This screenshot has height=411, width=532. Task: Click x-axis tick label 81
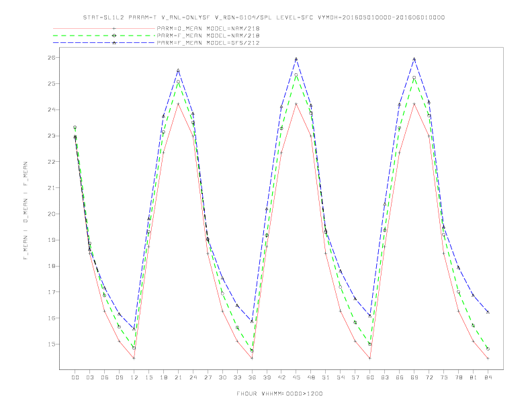pyautogui.click(x=474, y=377)
